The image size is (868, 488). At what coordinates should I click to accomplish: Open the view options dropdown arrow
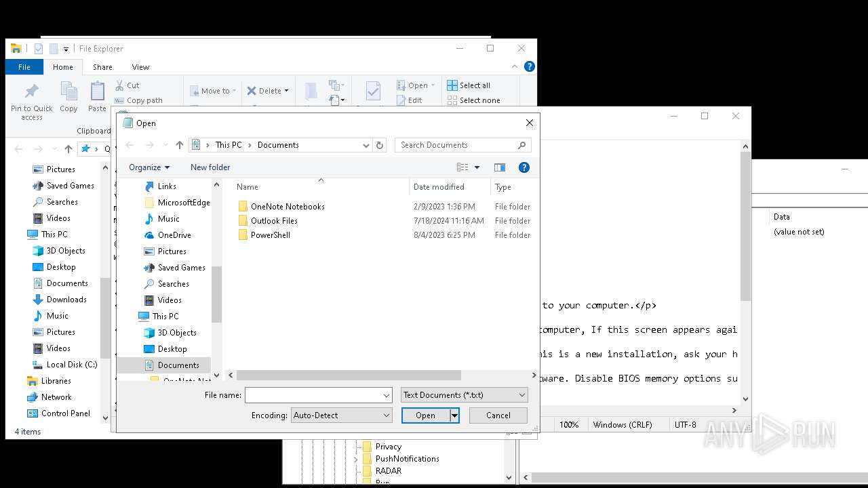coord(477,167)
